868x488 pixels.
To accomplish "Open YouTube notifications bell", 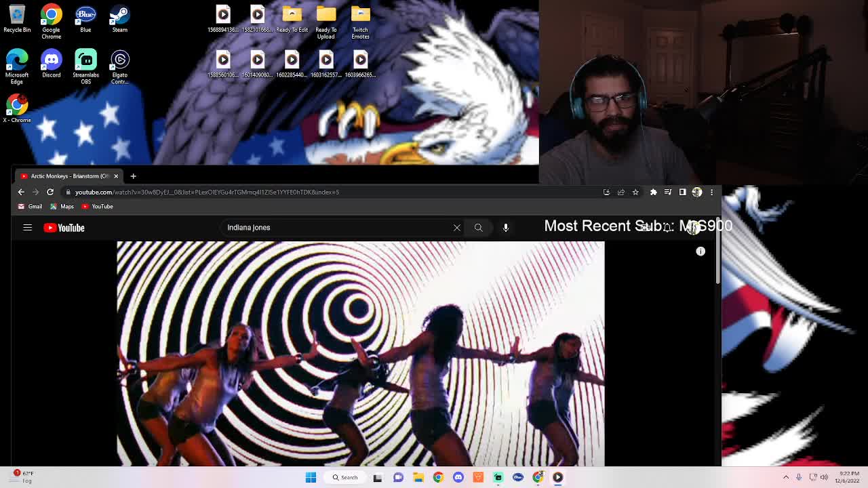I will click(x=668, y=228).
